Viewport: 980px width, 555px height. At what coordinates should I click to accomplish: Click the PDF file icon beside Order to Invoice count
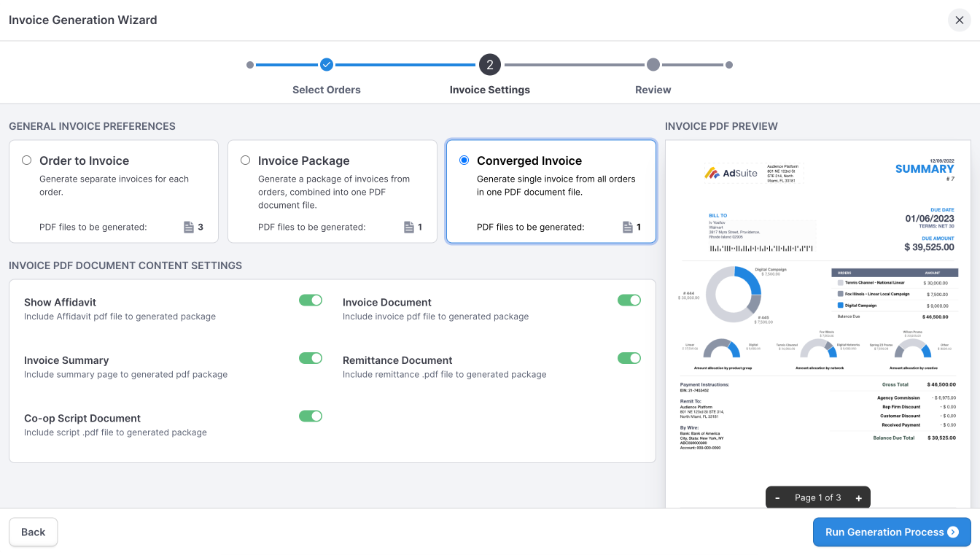click(x=189, y=227)
